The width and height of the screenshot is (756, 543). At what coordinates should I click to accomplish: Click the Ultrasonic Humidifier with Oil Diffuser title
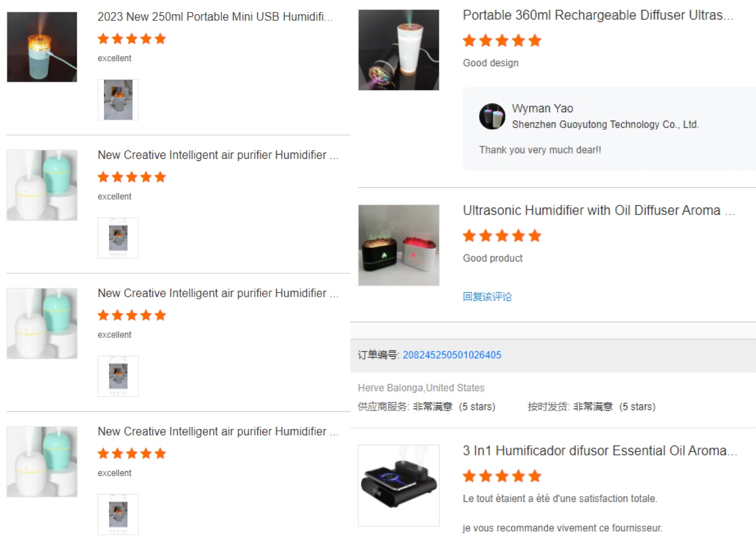pyautogui.click(x=599, y=211)
